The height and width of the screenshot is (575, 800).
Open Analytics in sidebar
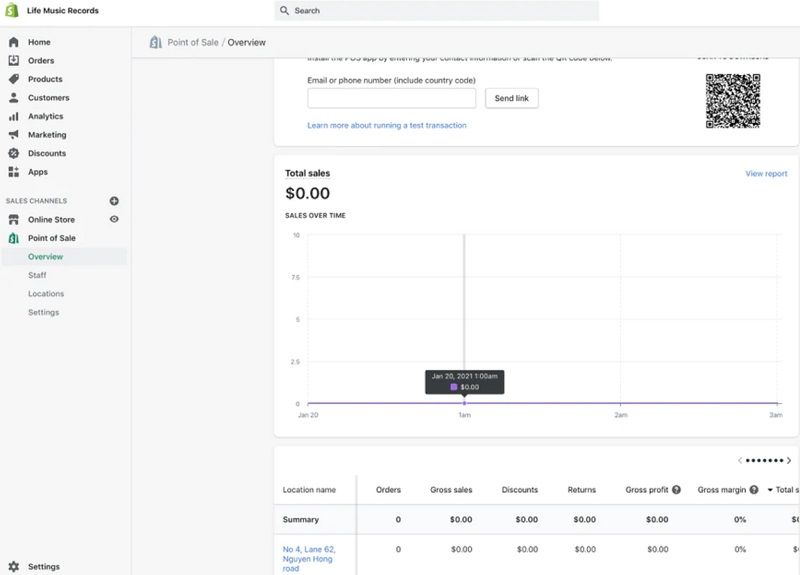pos(45,116)
